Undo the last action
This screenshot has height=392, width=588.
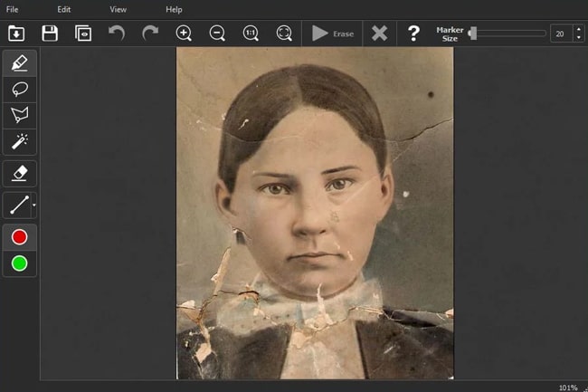pos(117,33)
